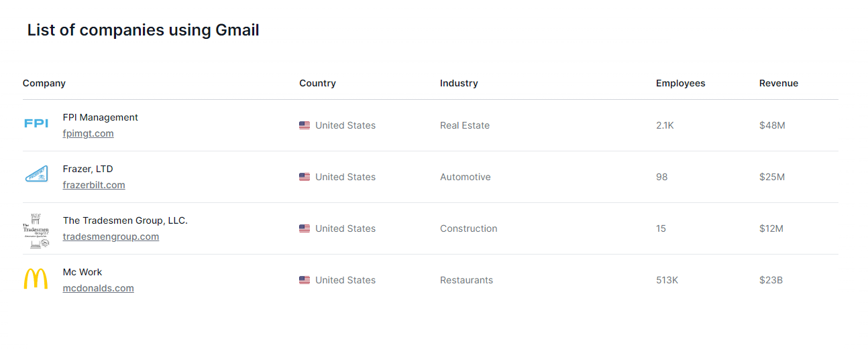868x349 pixels.
Task: Click the Employees column header
Action: 680,83
